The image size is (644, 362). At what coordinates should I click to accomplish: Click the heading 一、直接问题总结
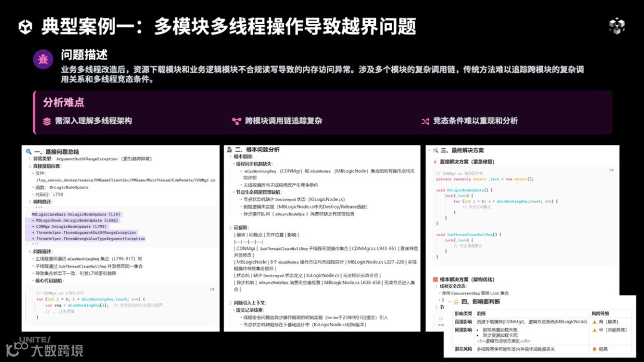(x=56, y=151)
